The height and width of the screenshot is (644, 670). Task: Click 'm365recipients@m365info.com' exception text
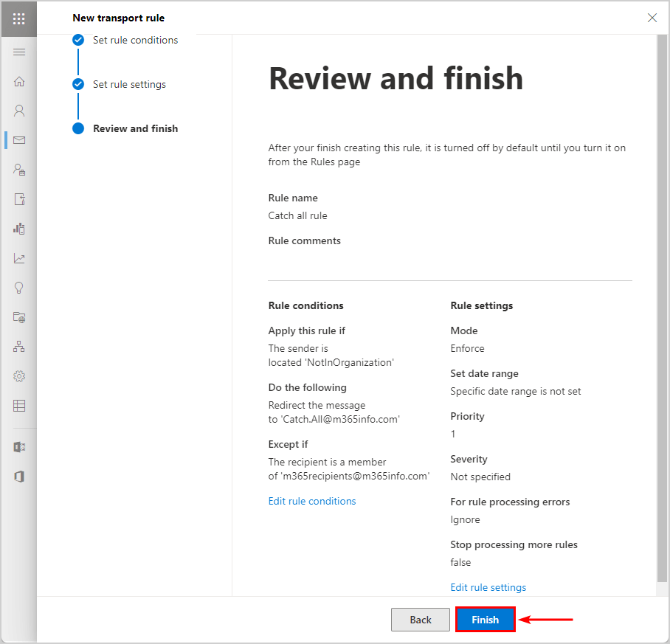[355, 476]
